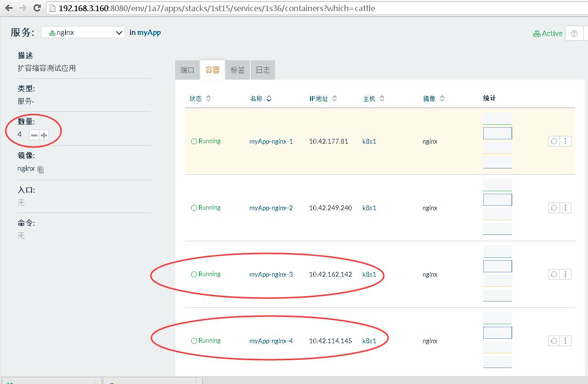The image size is (588, 384).
Task: Open the myApp stack link
Action: pos(149,33)
